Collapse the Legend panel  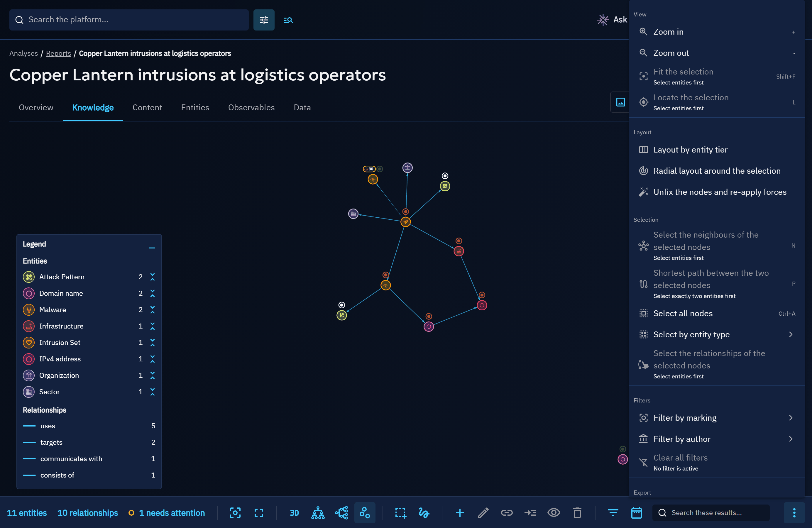click(152, 248)
